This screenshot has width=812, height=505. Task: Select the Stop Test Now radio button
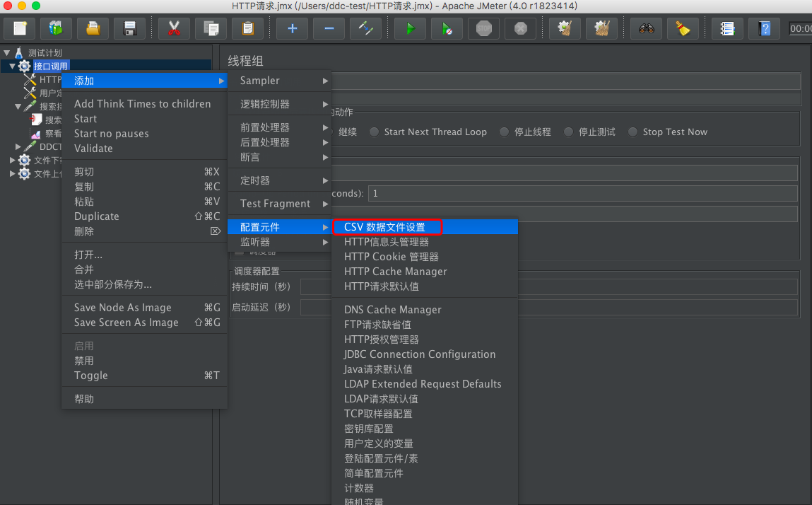pos(632,132)
